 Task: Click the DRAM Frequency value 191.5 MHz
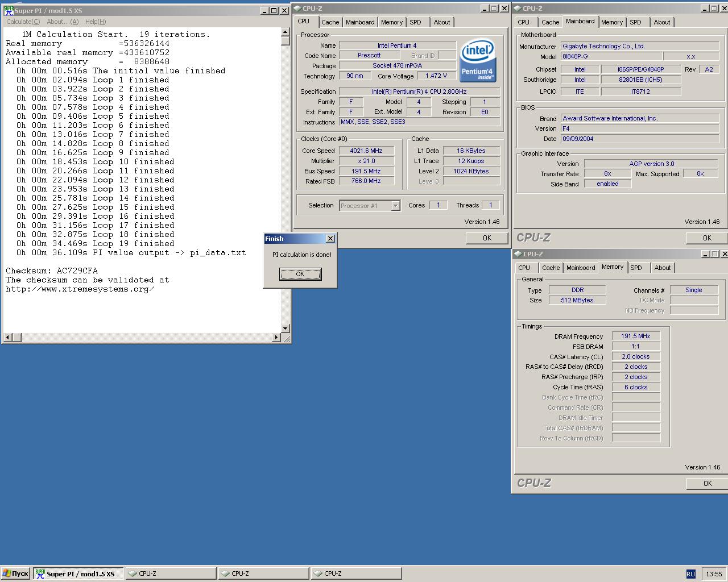[636, 336]
